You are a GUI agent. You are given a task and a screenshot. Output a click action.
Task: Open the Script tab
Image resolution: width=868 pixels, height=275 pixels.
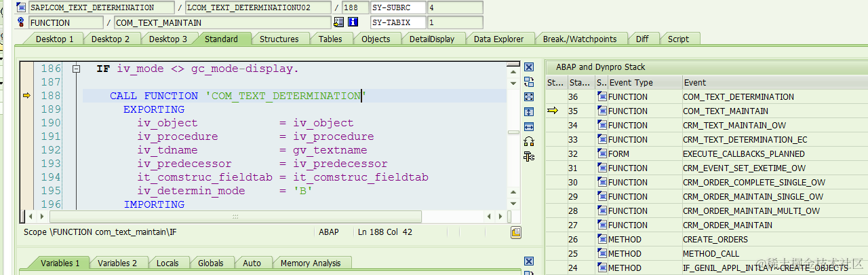coord(678,39)
